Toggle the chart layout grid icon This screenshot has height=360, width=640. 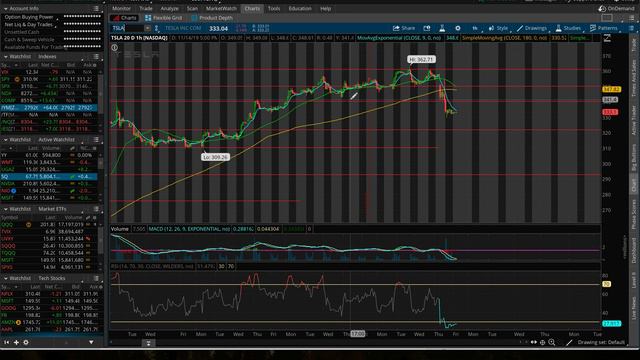tap(607, 18)
